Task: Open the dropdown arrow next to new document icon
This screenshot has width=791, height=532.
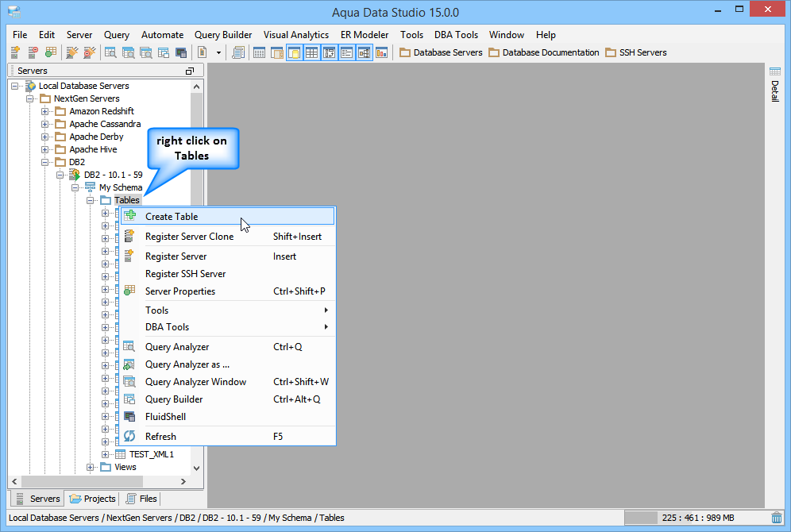Action: coord(218,52)
